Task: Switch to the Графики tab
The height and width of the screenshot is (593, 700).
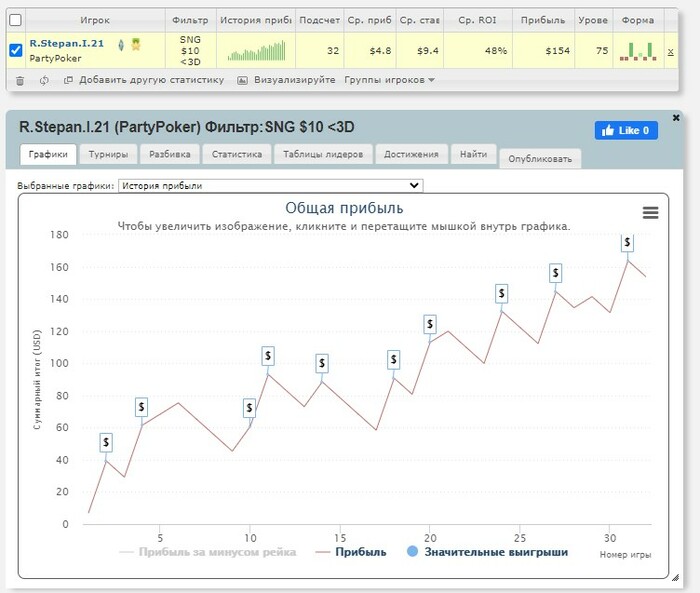Action: click(48, 155)
